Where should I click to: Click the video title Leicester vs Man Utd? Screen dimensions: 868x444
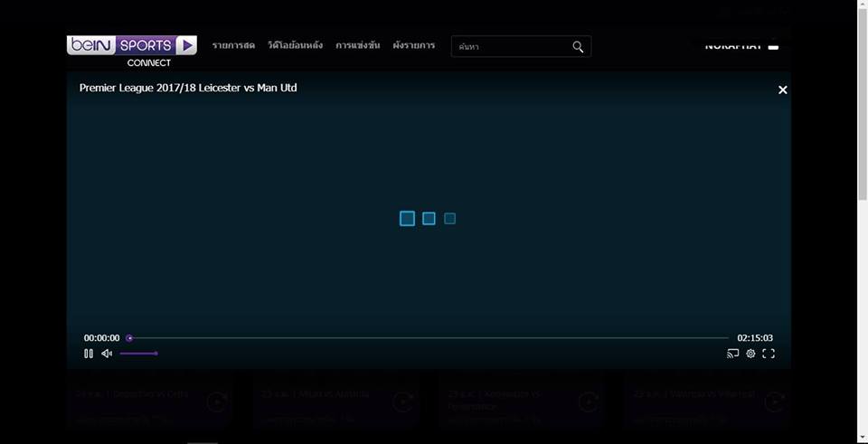[188, 88]
